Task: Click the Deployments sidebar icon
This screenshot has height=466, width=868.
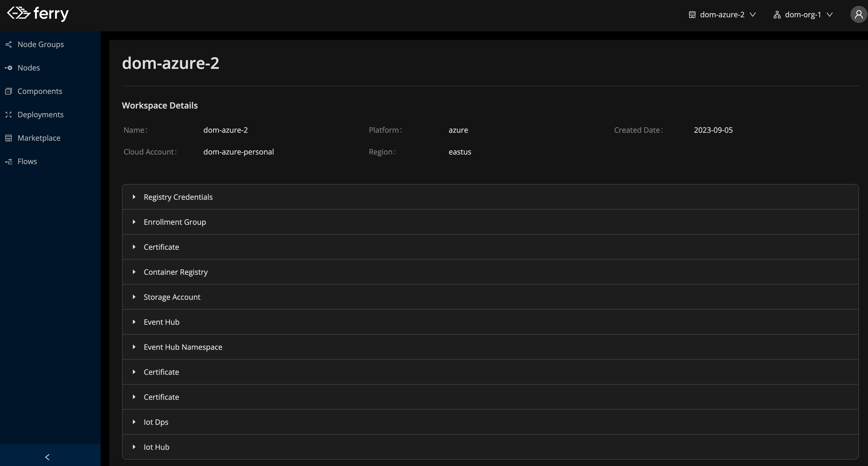Action: coord(9,114)
